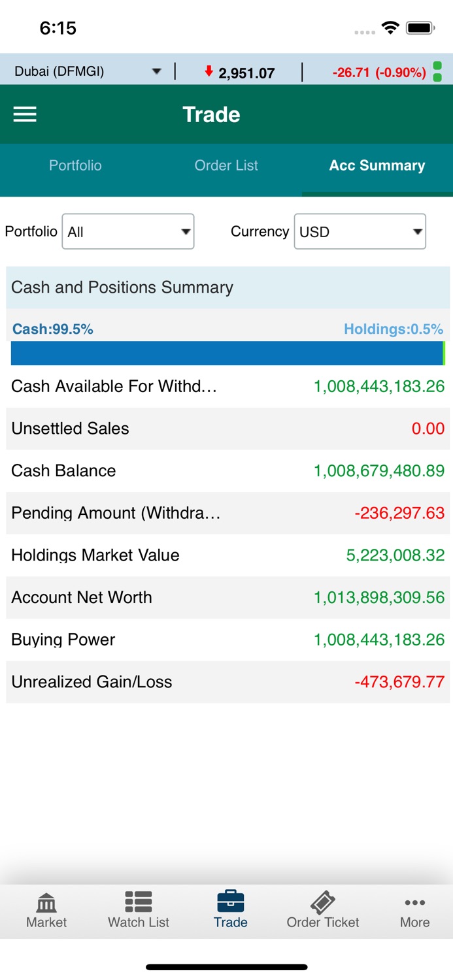Tap the More ellipsis icon
This screenshot has width=453, height=980.
415,903
